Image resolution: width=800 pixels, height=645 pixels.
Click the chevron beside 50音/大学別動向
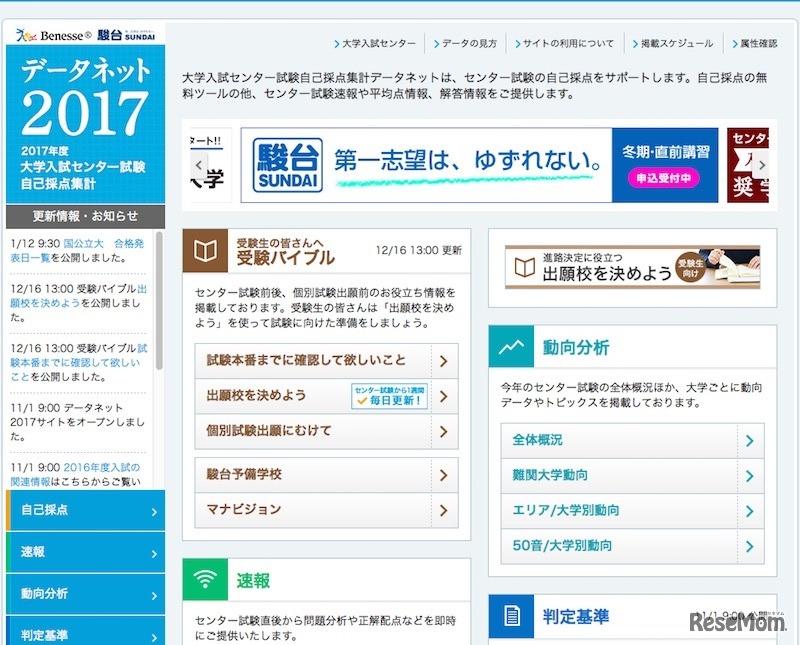click(750, 546)
